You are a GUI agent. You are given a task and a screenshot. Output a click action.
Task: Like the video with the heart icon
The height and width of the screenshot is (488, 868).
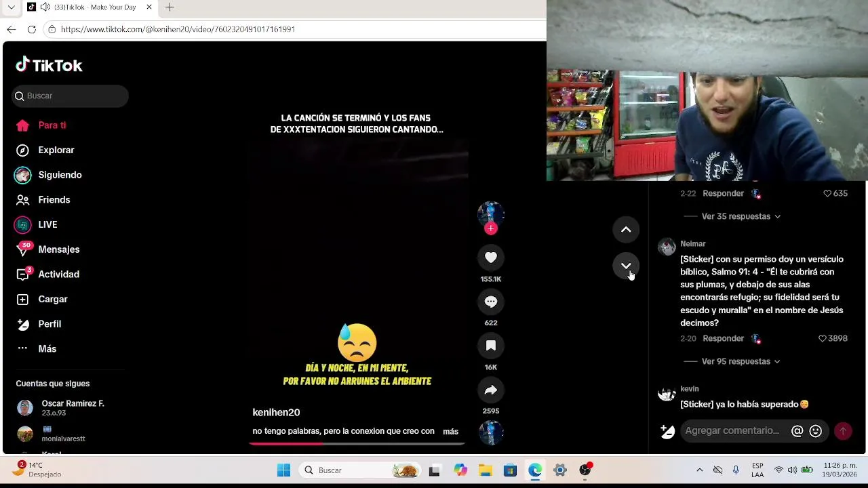tap(491, 258)
